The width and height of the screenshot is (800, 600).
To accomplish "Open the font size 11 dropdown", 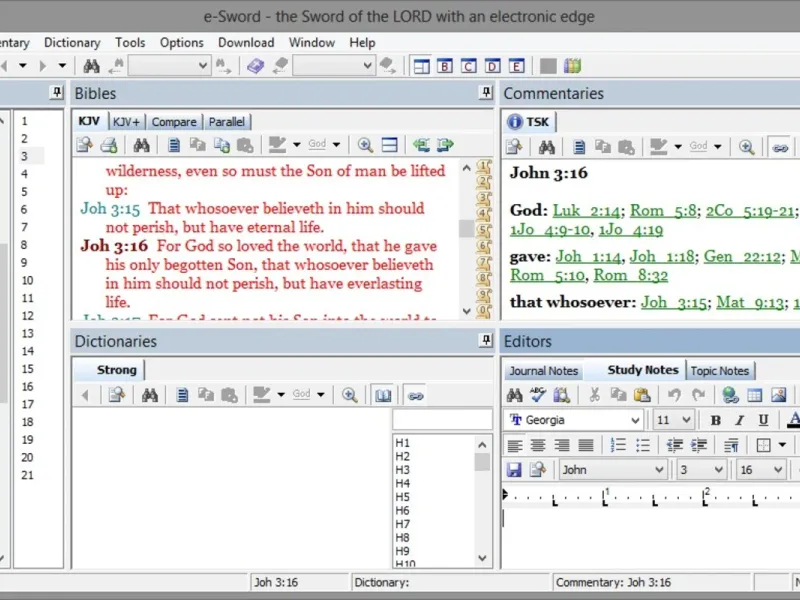I will point(686,420).
